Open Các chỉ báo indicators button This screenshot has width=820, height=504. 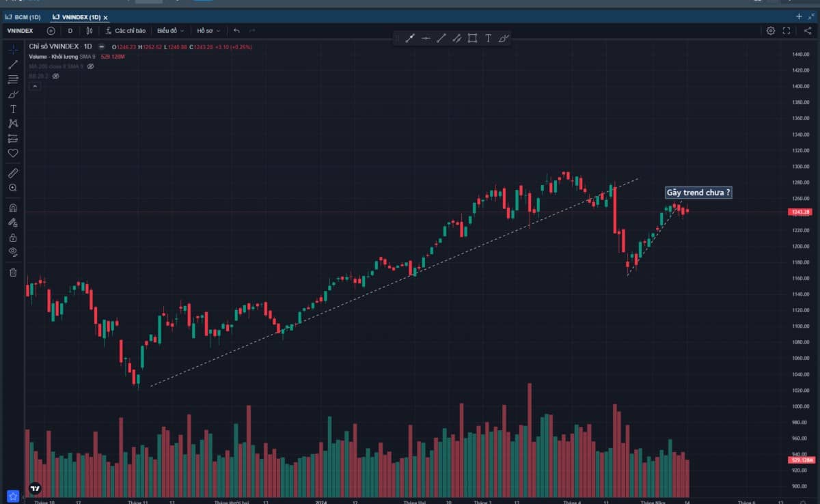tap(126, 31)
